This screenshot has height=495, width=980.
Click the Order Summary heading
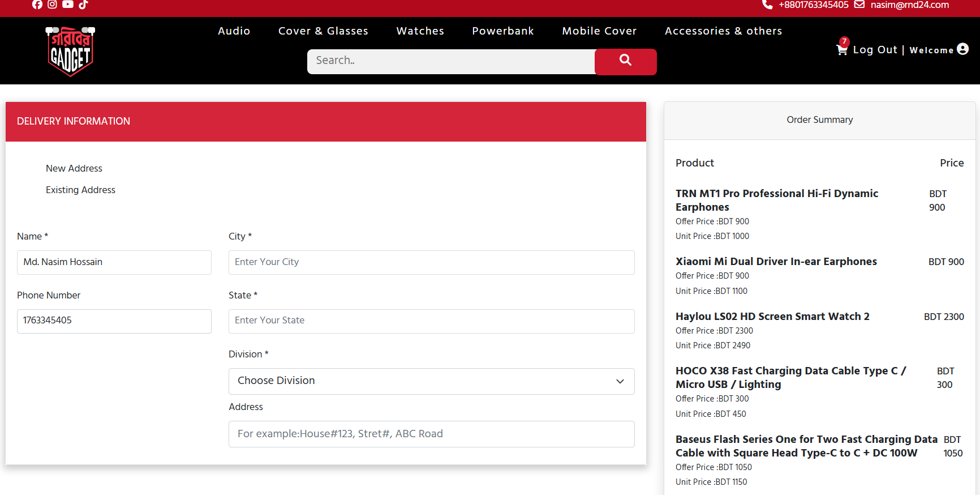pos(819,120)
